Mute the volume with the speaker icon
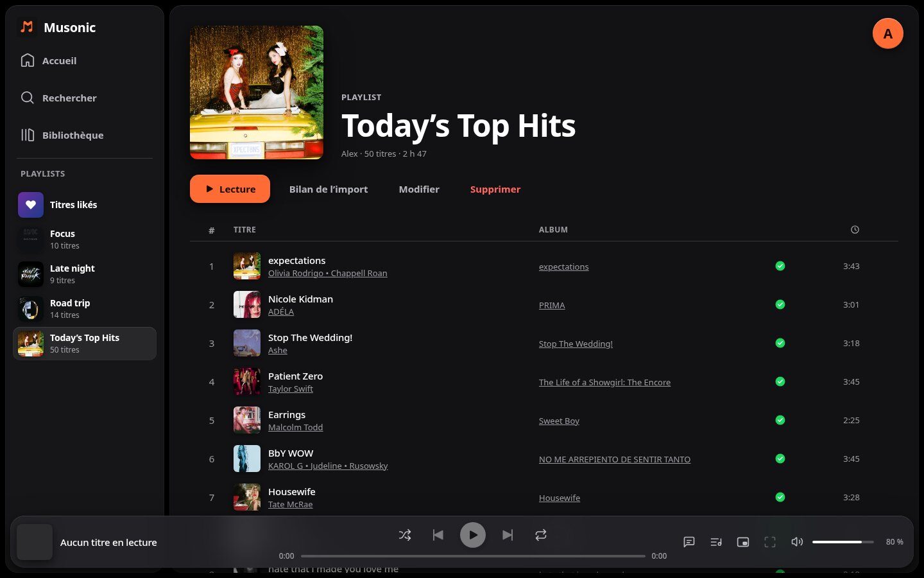924x578 pixels. [797, 542]
